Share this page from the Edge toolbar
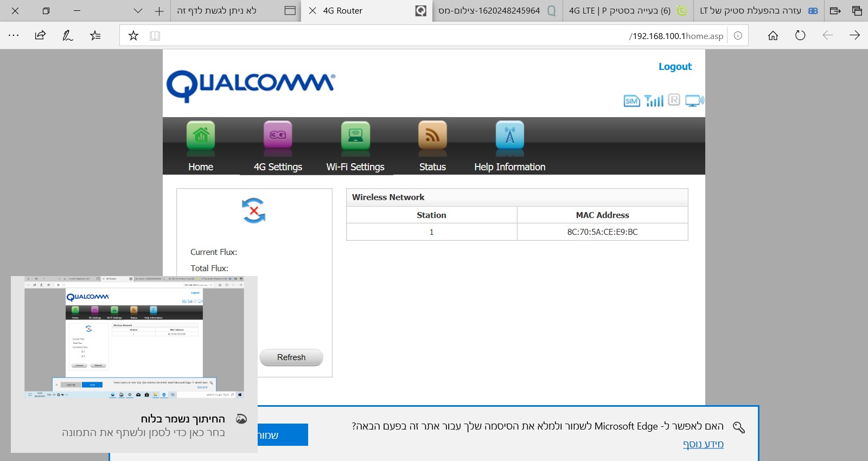Image resolution: width=868 pixels, height=461 pixels. pos(40,35)
